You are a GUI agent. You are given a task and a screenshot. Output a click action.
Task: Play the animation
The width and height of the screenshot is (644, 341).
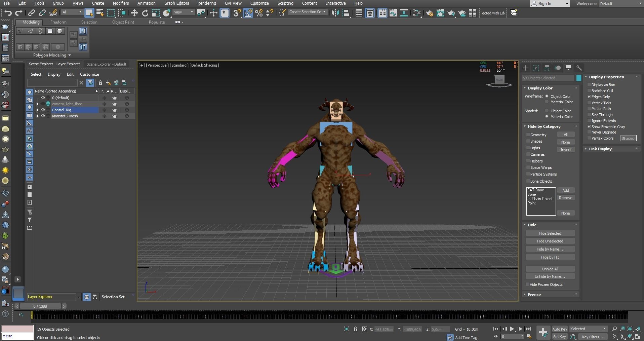click(512, 329)
